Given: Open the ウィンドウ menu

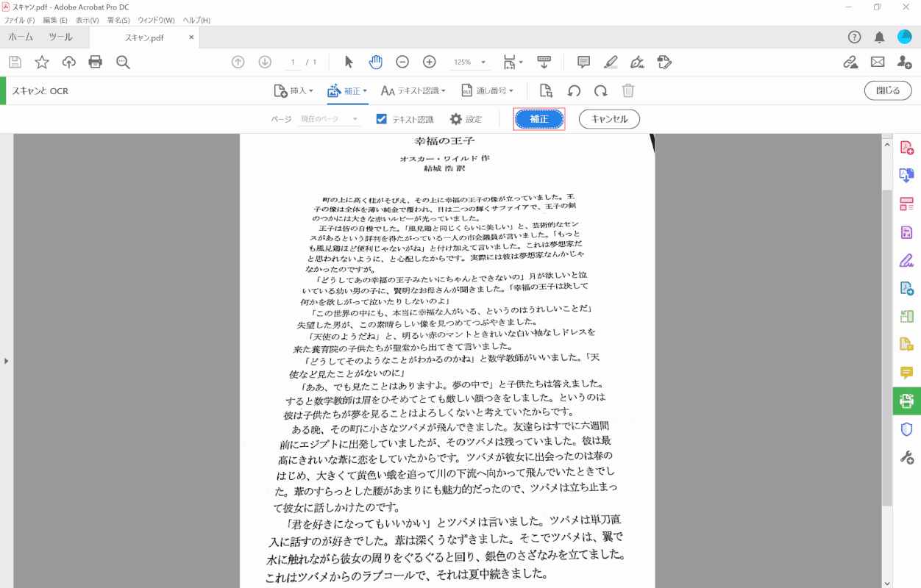Looking at the screenshot, I should click(x=156, y=20).
